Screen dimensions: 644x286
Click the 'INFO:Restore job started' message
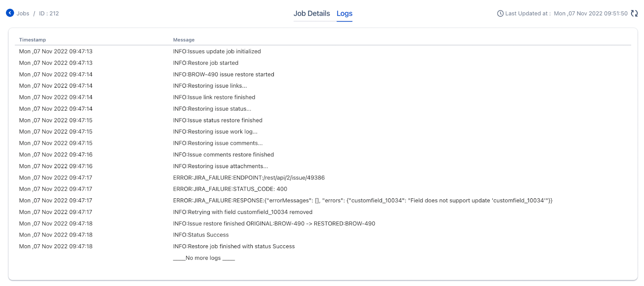pyautogui.click(x=206, y=63)
